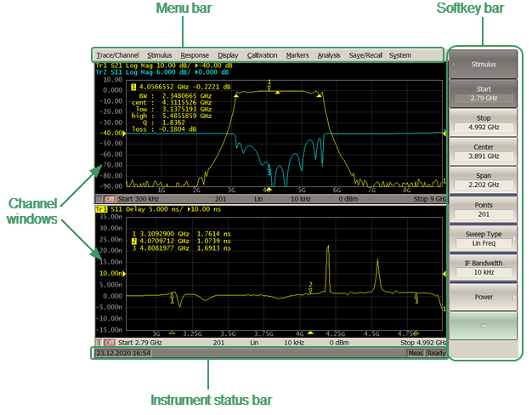This screenshot has height=415, width=532.
Task: Open the Calibration menu
Action: pos(262,55)
